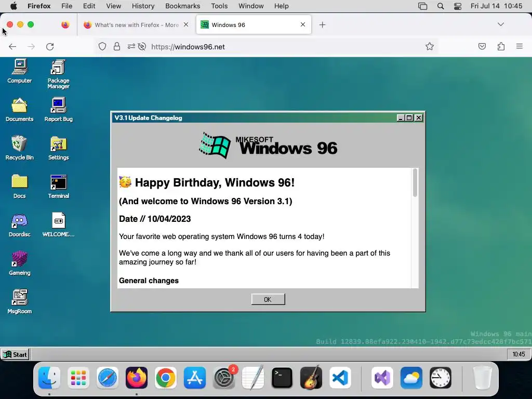532x399 pixels.
Task: Open the Settings desktop icon
Action: coord(58,148)
